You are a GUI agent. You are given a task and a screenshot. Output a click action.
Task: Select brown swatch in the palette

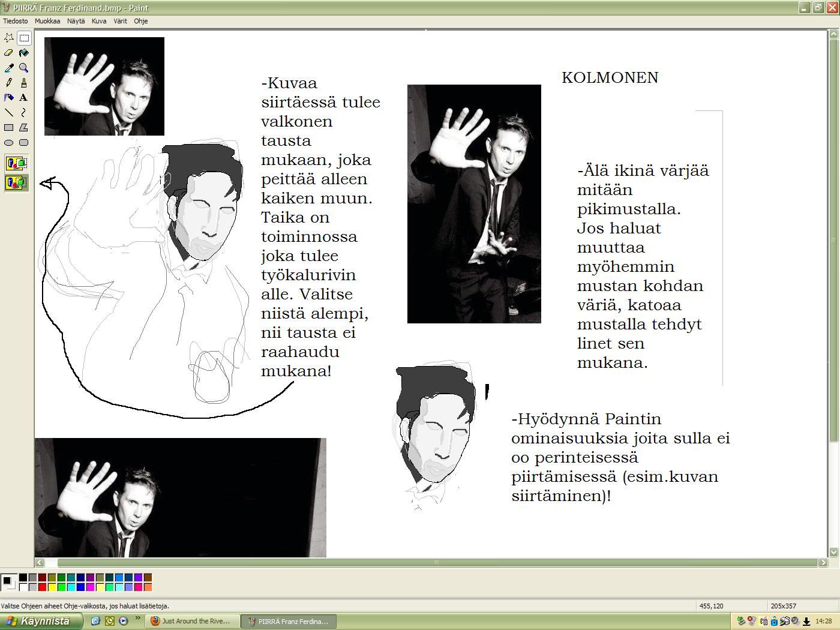click(x=148, y=578)
